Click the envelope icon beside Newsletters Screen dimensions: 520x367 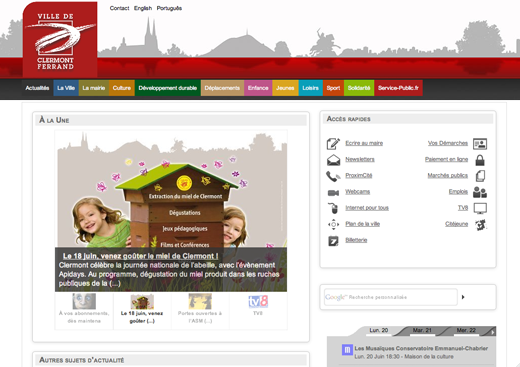[333, 160]
